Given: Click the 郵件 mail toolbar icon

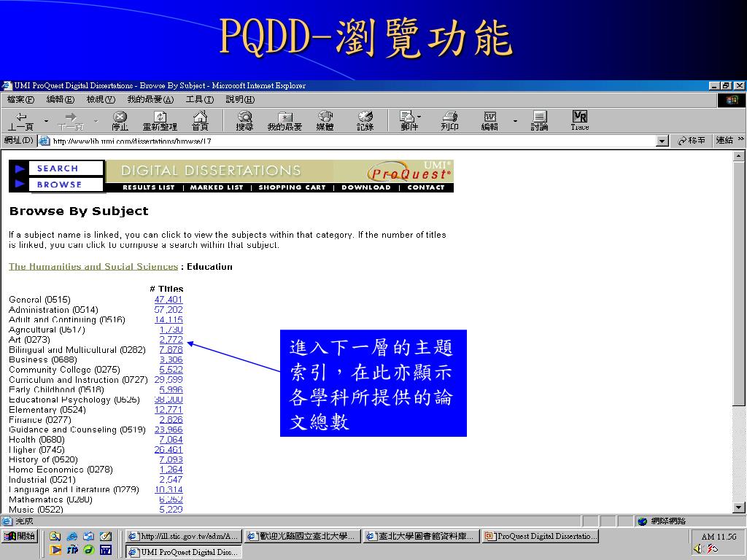Looking at the screenshot, I should click(408, 121).
